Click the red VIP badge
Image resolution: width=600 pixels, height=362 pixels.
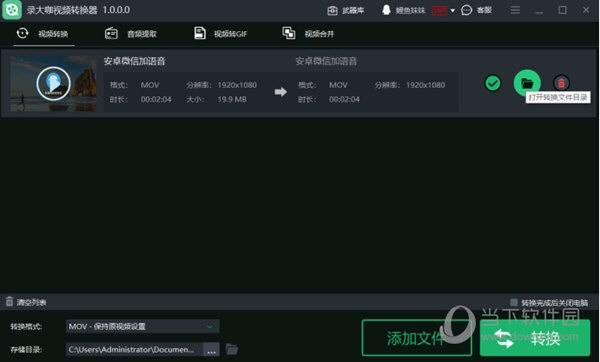coord(439,11)
